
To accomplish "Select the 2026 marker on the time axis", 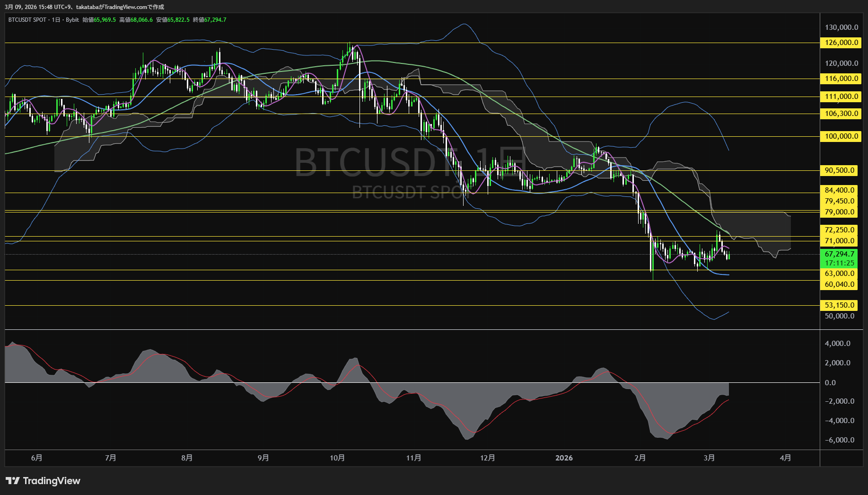I will (564, 458).
